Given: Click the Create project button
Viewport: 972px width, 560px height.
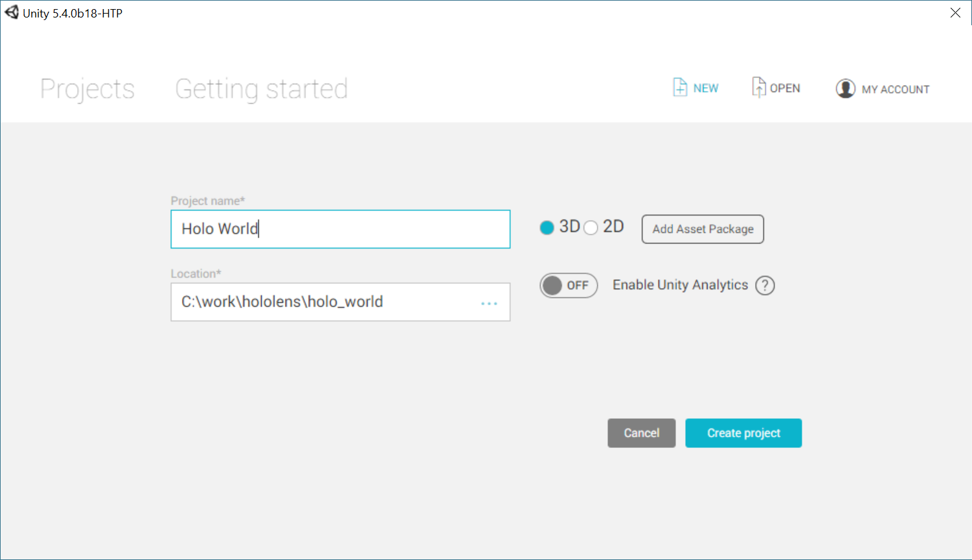Looking at the screenshot, I should coord(743,433).
